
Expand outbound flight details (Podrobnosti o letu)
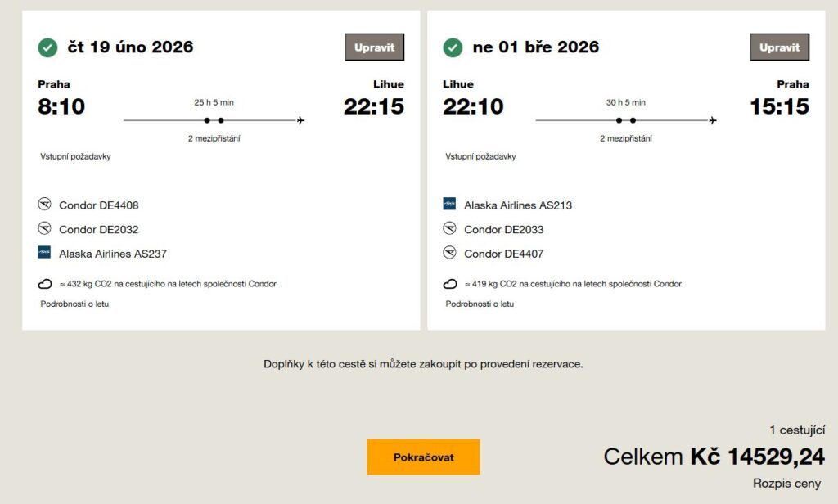pyautogui.click(x=74, y=304)
